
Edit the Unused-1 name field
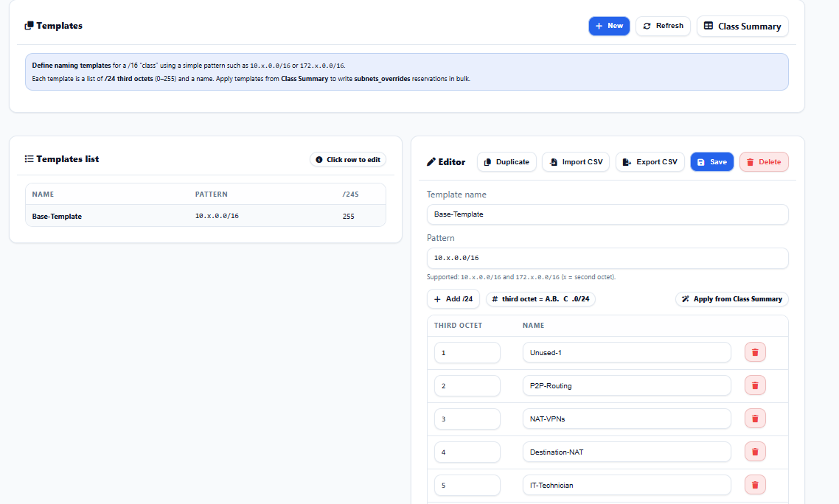627,353
